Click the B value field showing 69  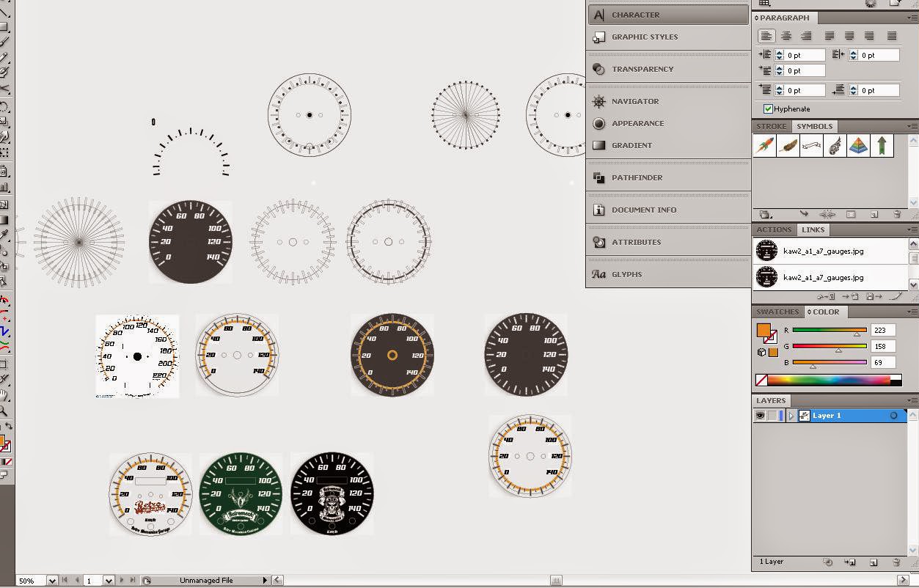[x=884, y=363]
